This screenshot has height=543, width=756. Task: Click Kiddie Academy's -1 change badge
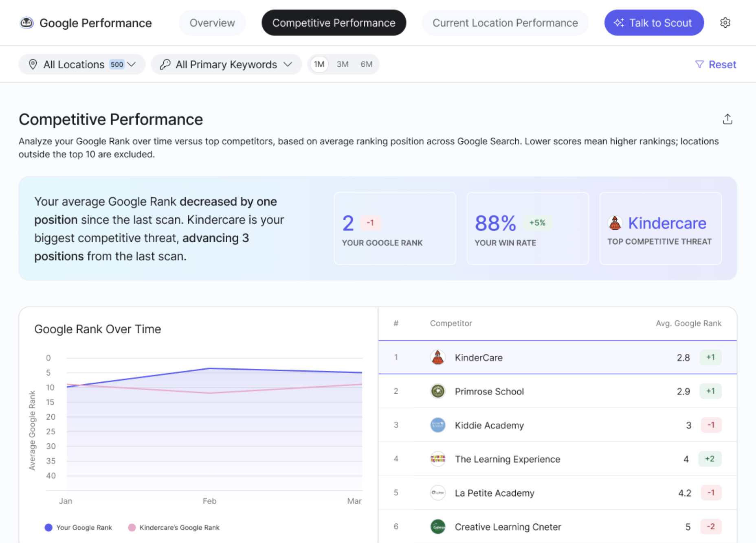click(x=711, y=425)
